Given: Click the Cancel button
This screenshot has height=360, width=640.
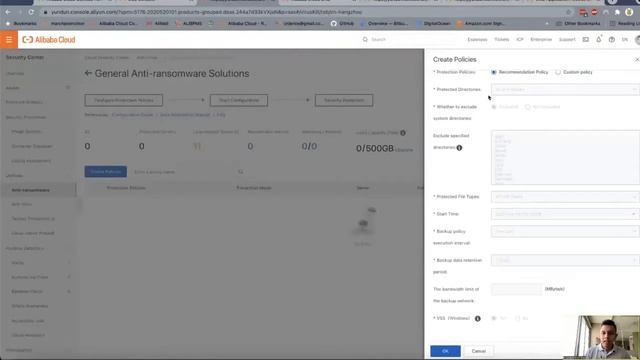Looking at the screenshot, I should 478,351.
